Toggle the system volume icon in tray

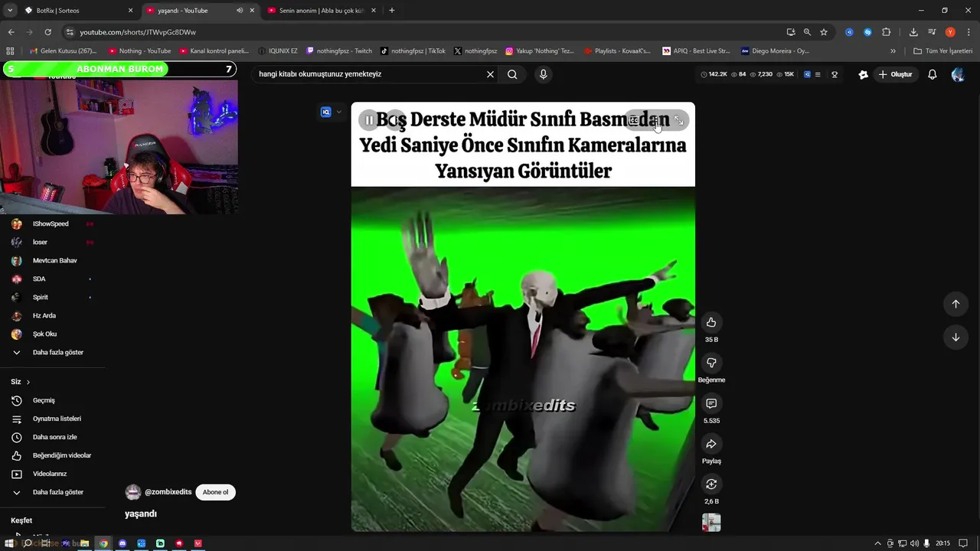(914, 543)
